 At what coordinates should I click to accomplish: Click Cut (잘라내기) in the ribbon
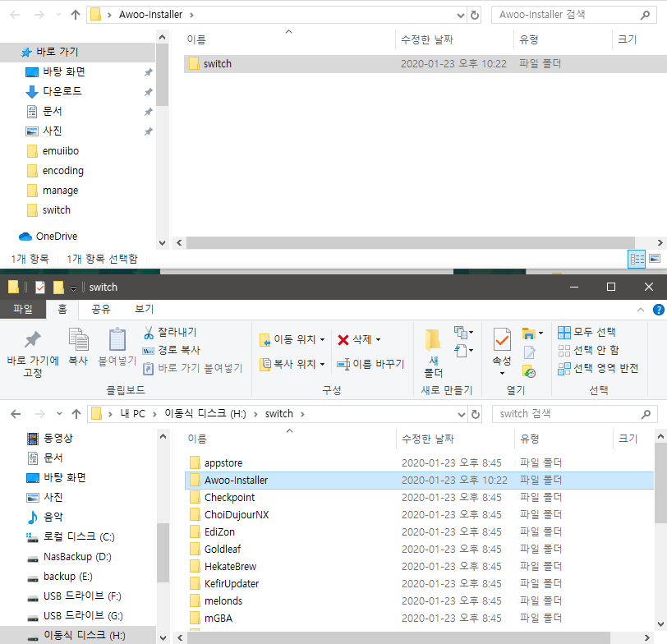pyautogui.click(x=170, y=332)
